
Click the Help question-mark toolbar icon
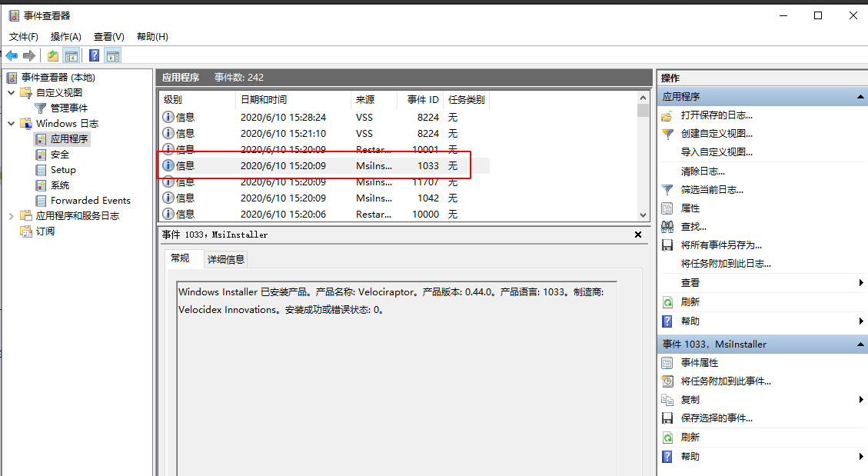(x=94, y=55)
